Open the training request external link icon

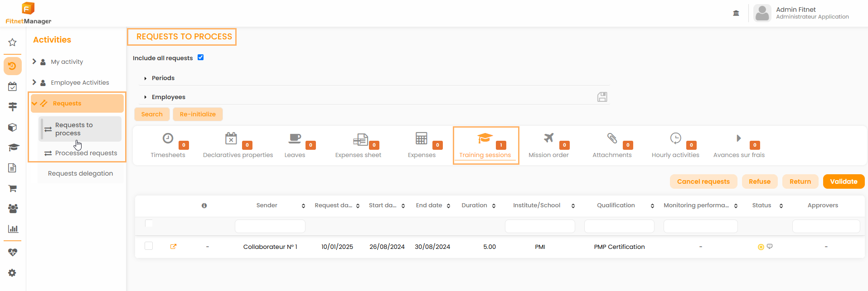[173, 247]
